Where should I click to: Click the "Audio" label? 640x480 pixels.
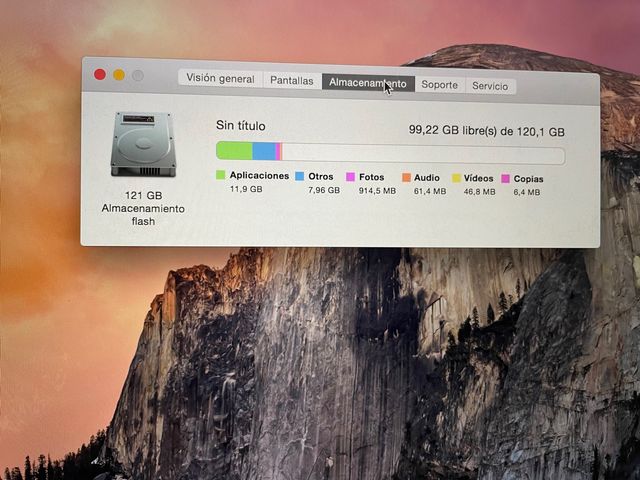(427, 178)
